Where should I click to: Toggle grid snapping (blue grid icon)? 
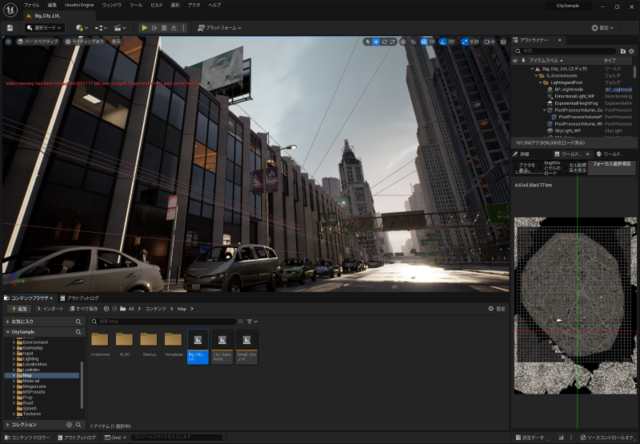pos(424,42)
